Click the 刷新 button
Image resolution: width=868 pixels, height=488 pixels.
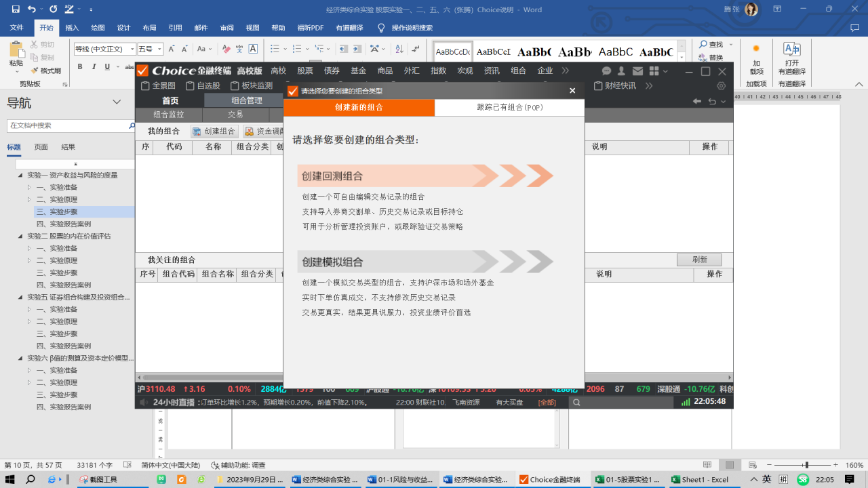[699, 260]
